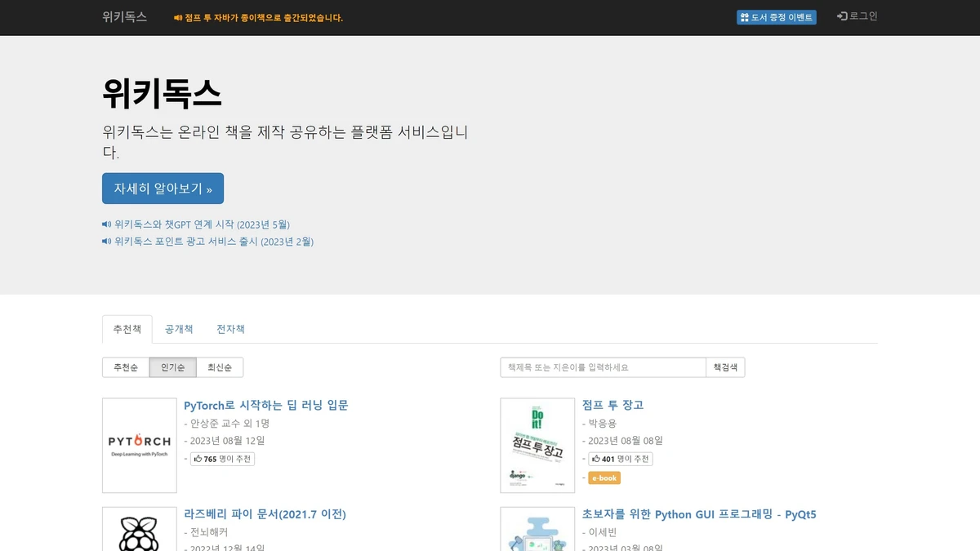This screenshot has width=980, height=551.
Task: Open the 점프 투 자바 paperback announcement
Action: click(x=264, y=18)
